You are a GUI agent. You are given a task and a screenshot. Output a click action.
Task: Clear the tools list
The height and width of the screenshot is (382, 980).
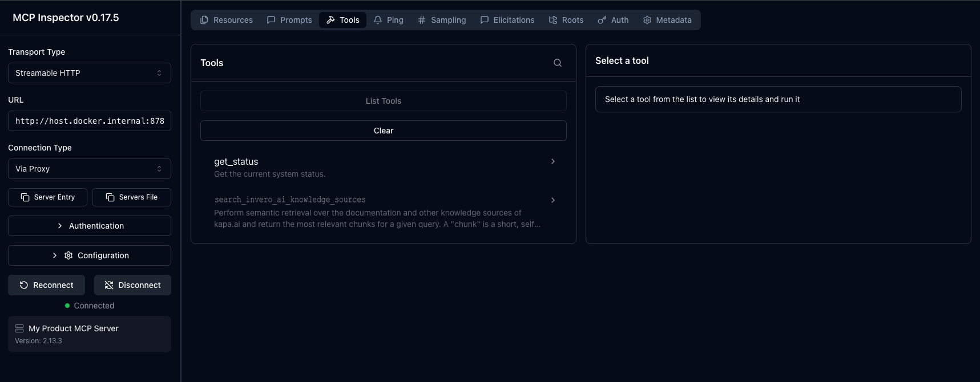point(384,131)
